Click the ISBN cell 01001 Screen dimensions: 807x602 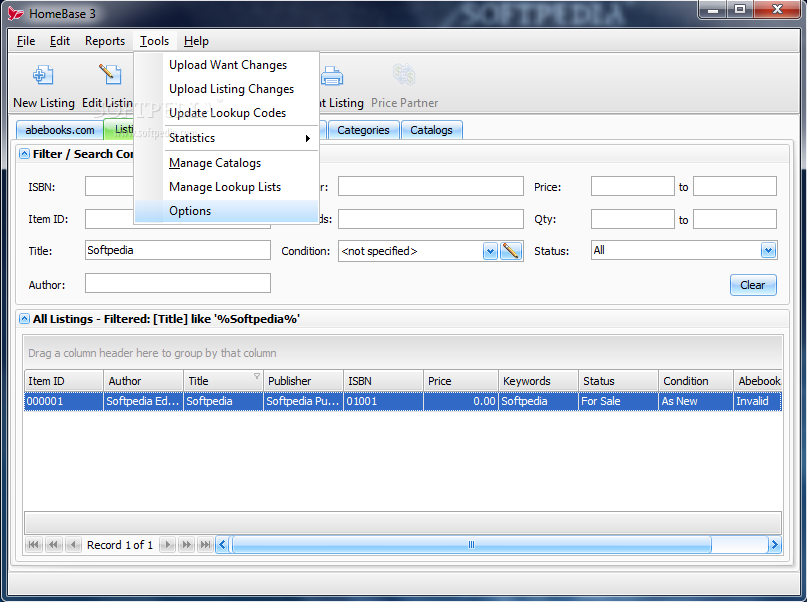click(x=383, y=401)
